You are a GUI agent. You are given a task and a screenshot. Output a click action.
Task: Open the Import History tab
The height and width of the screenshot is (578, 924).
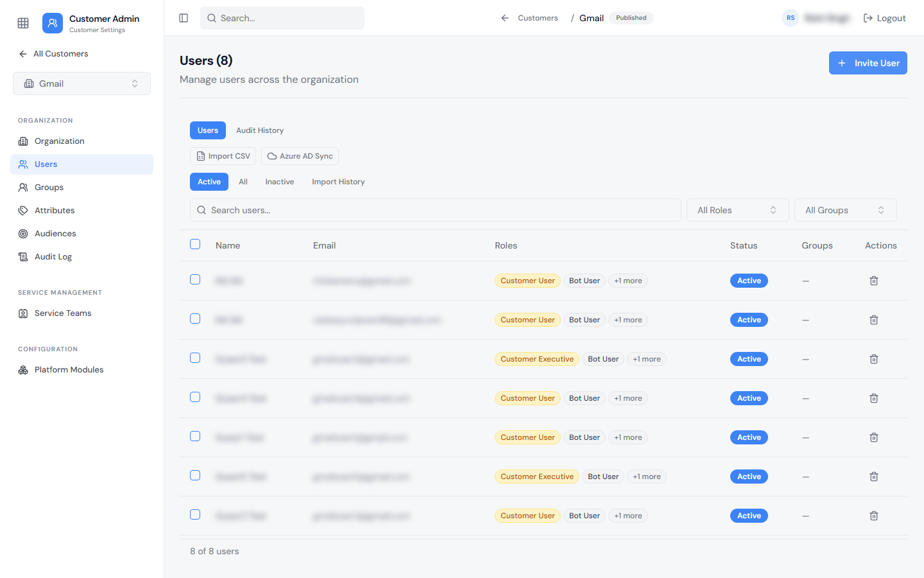tap(338, 182)
